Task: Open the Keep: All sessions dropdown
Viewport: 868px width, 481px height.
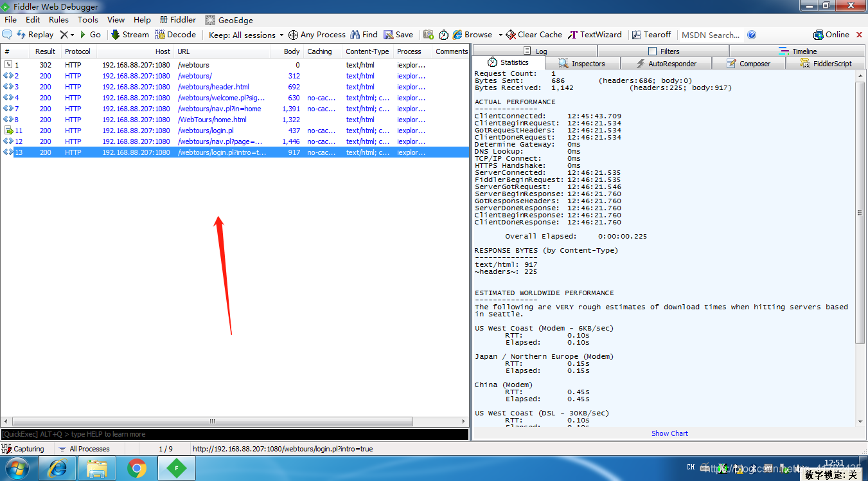Action: click(x=246, y=35)
